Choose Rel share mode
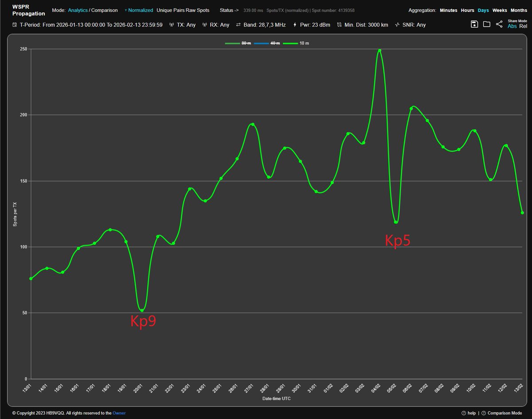This screenshot has width=532, height=419. (524, 26)
